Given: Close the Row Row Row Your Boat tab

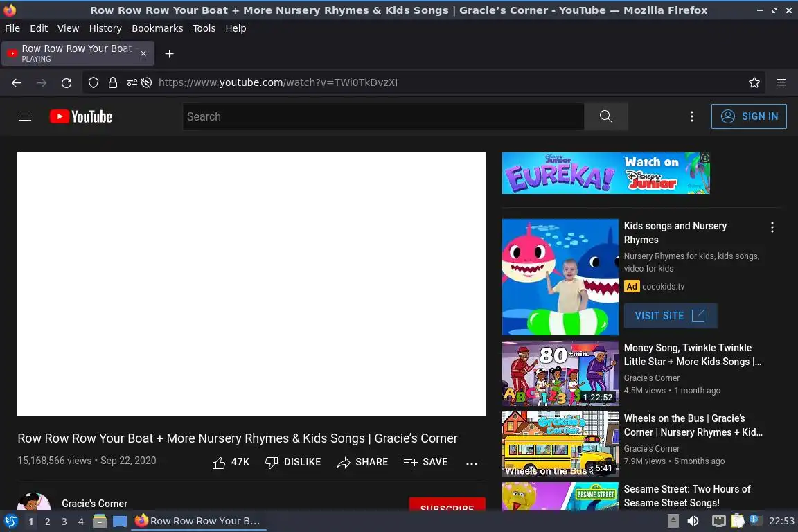Looking at the screenshot, I should pos(143,53).
